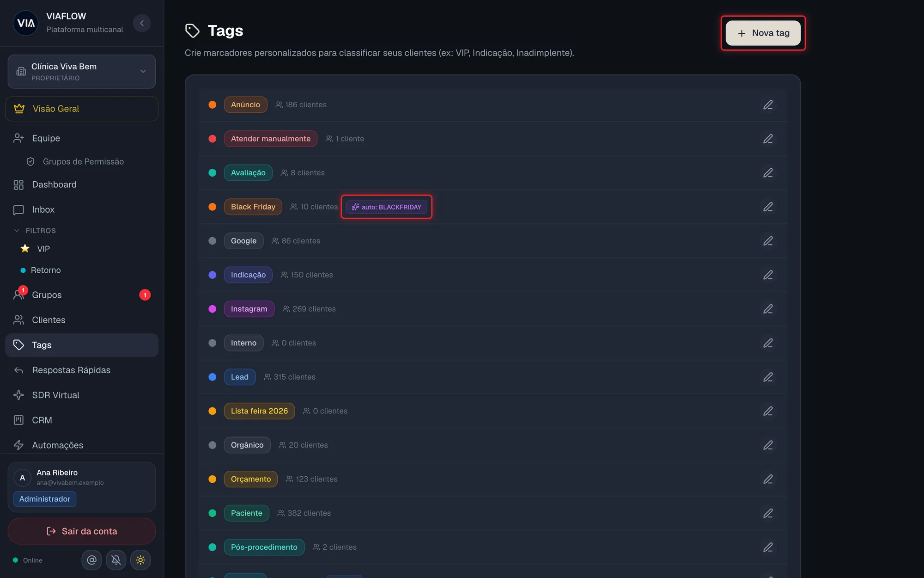Open Grupos in the sidebar

(x=82, y=295)
